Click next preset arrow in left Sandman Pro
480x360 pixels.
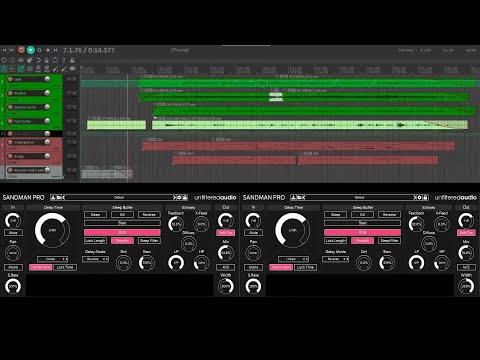[x=174, y=197]
